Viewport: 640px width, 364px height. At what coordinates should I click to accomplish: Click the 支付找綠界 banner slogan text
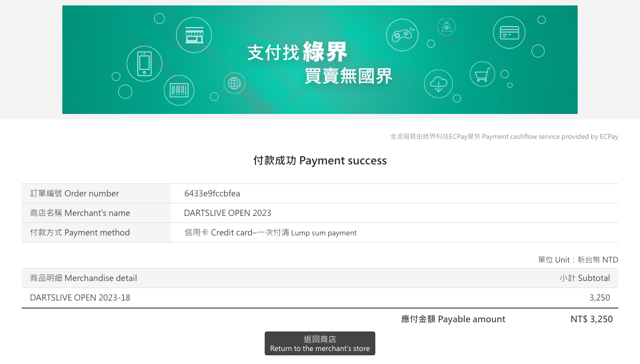(297, 52)
